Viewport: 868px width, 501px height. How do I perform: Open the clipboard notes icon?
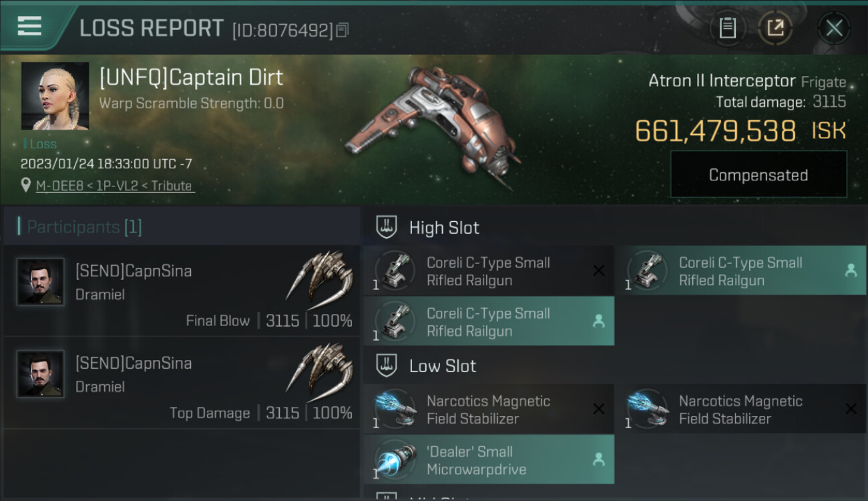click(728, 28)
